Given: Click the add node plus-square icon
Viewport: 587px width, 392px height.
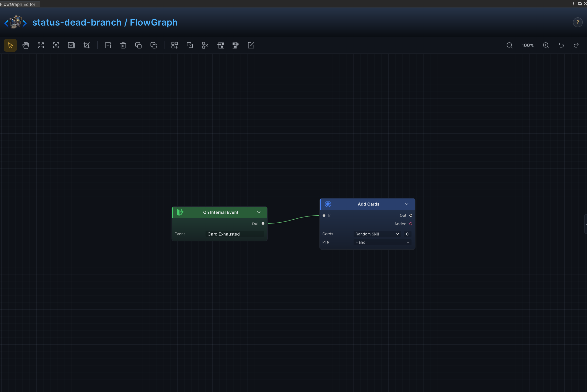Looking at the screenshot, I should pyautogui.click(x=108, y=45).
